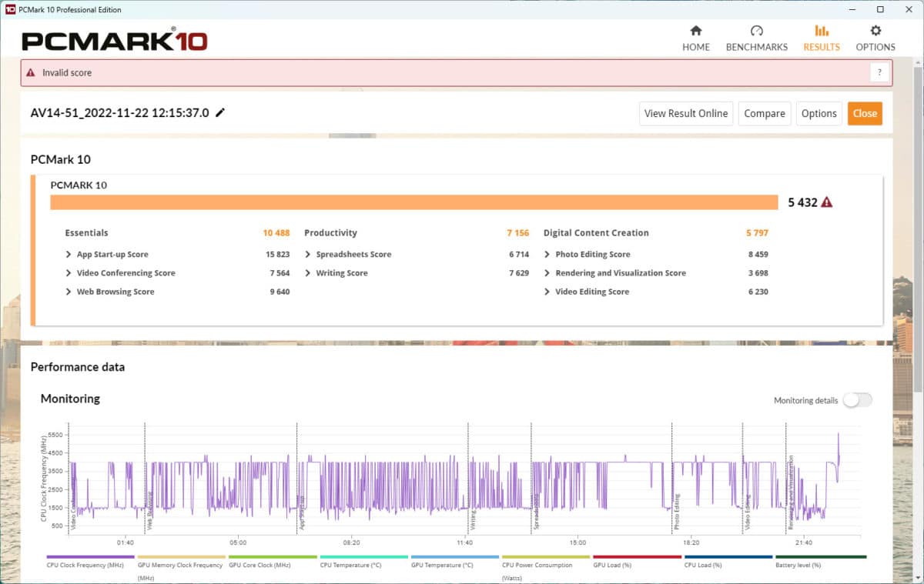Click the Productivity heading
The height and width of the screenshot is (584, 924).
330,233
